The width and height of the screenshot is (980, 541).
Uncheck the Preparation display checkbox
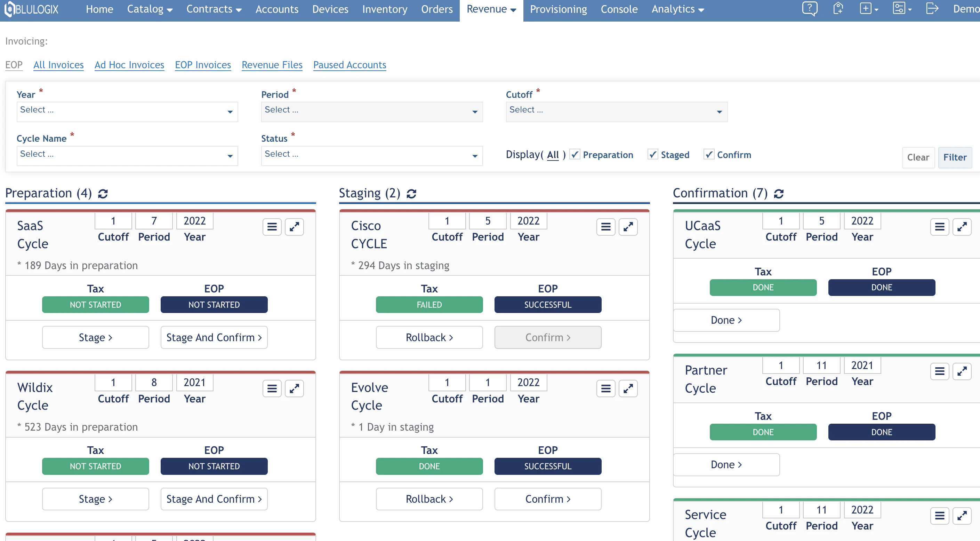(x=576, y=155)
